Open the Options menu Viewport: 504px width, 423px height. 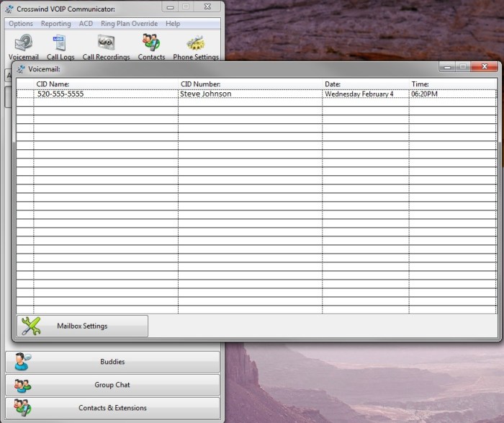pos(21,24)
